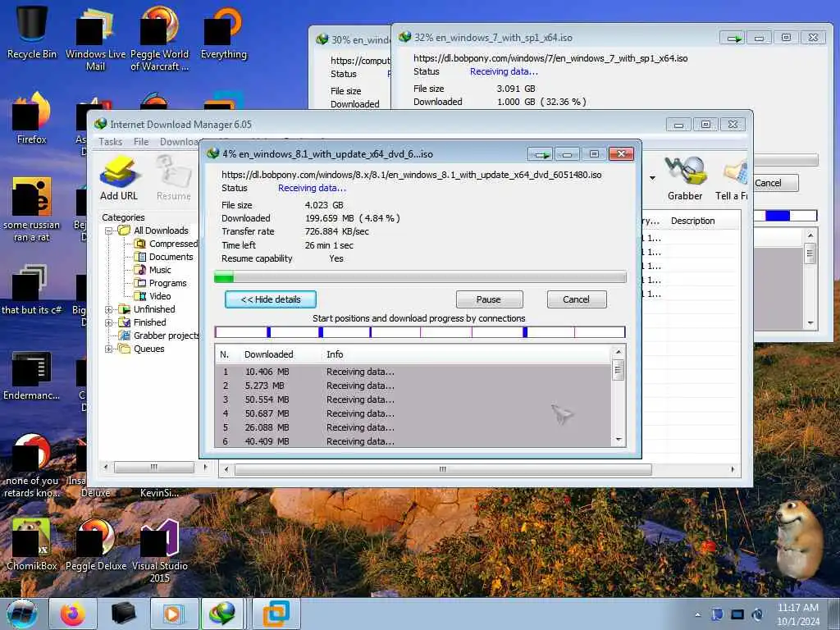This screenshot has width=840, height=630.
Task: Open the Downloads menu in IDM
Action: click(180, 141)
